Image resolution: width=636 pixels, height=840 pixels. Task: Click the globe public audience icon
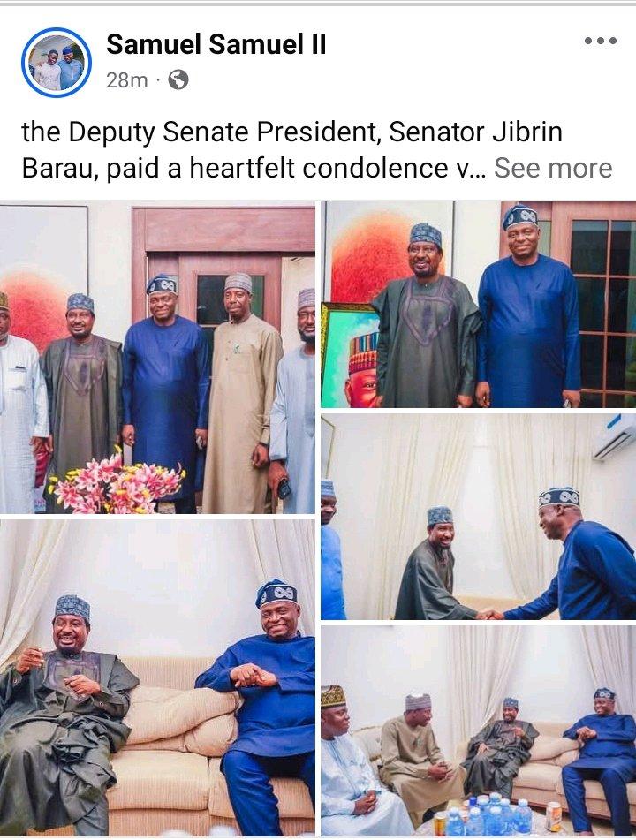click(178, 79)
